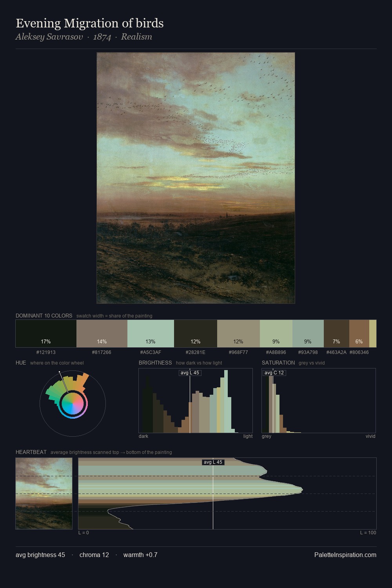
Task: Click the "SATURATION" section heading
Action: tap(278, 363)
